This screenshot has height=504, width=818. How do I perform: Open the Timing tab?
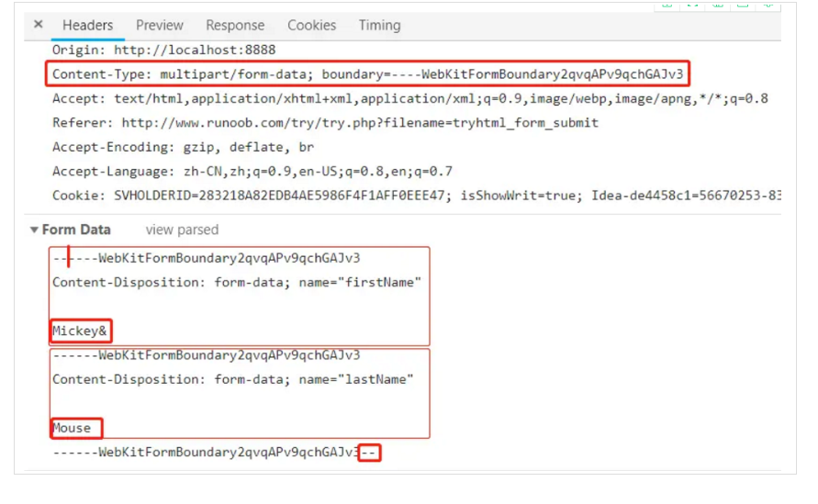tap(379, 25)
